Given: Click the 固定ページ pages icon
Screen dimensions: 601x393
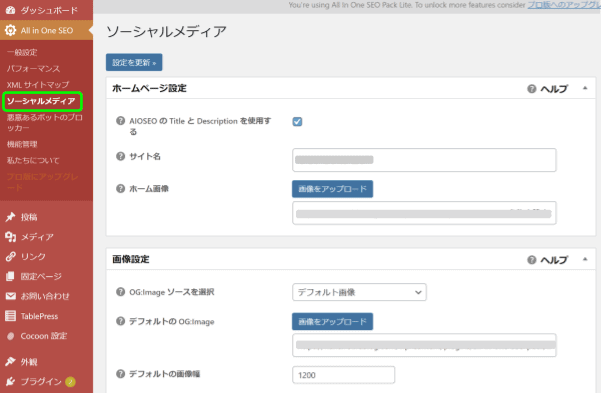Looking at the screenshot, I should pyautogui.click(x=11, y=276).
